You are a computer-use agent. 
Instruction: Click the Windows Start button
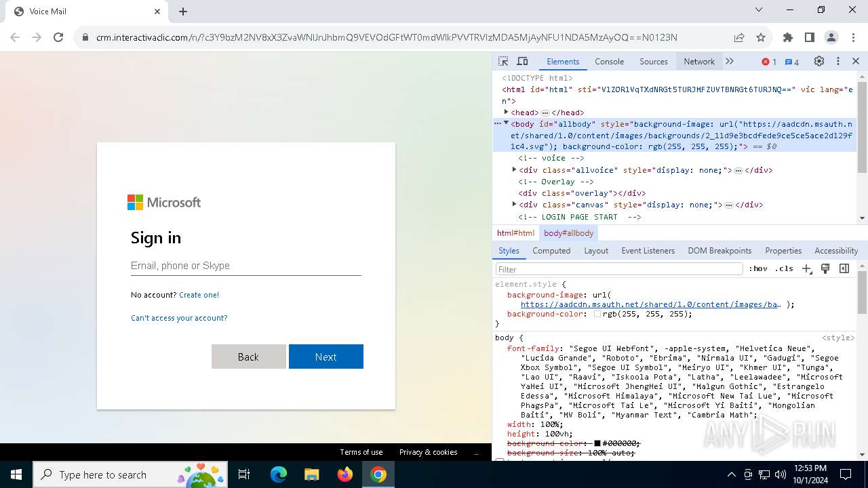(16, 474)
